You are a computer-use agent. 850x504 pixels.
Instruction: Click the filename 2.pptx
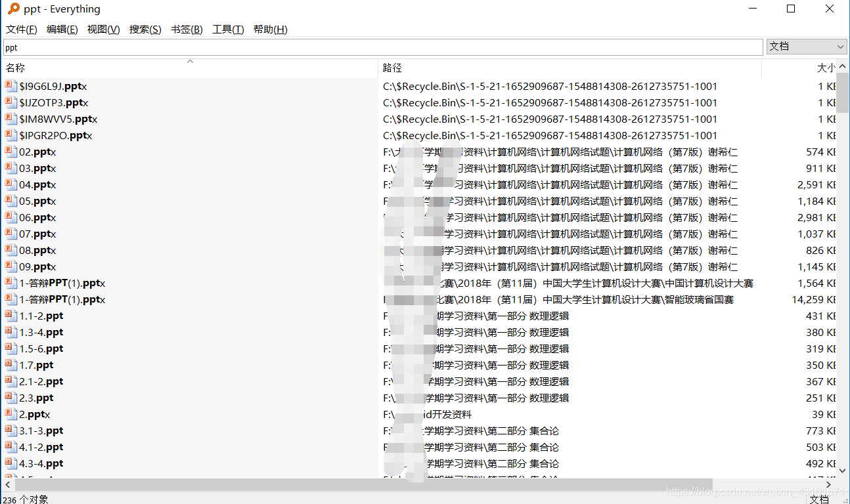point(34,414)
